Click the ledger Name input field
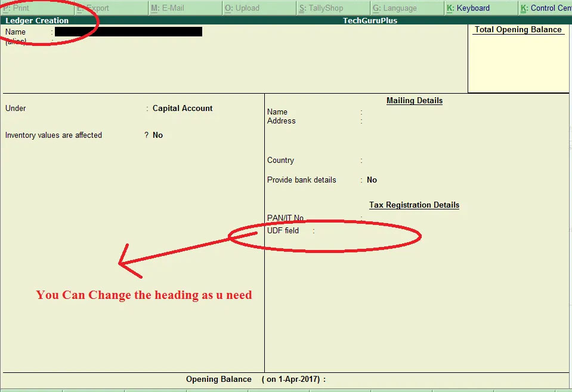Screen dimensions: 572x392 click(128, 32)
